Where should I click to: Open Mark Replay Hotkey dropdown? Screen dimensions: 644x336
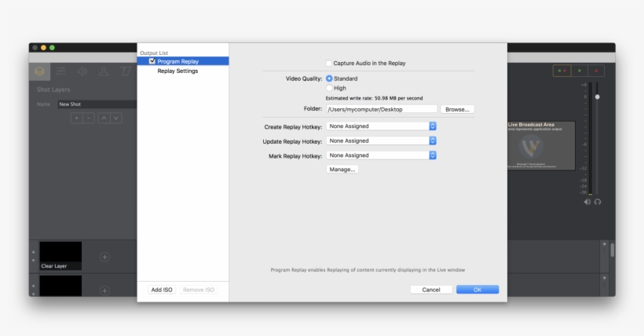point(381,155)
